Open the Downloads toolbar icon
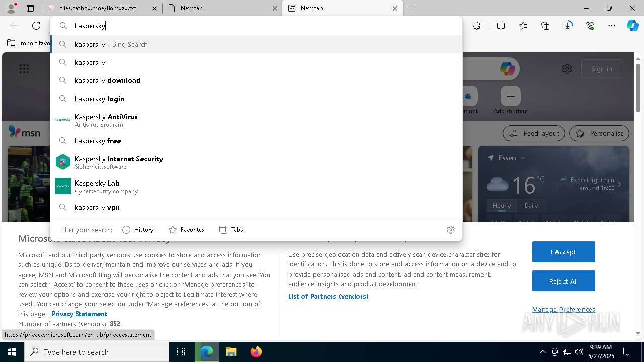The image size is (644, 362). (x=568, y=26)
